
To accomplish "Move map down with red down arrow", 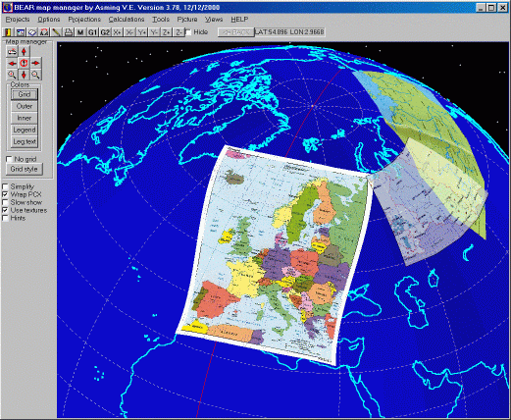I will [x=24, y=75].
